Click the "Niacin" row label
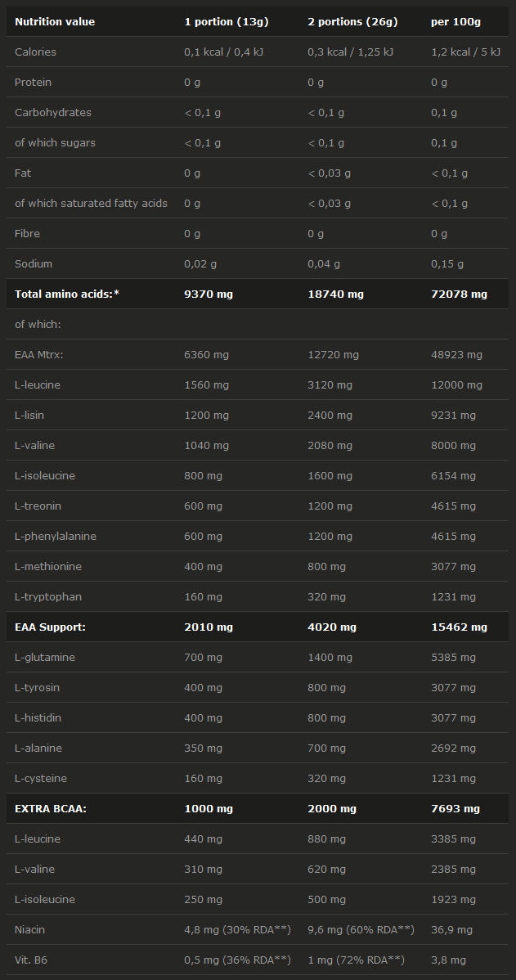Image resolution: width=516 pixels, height=980 pixels. coord(29,929)
